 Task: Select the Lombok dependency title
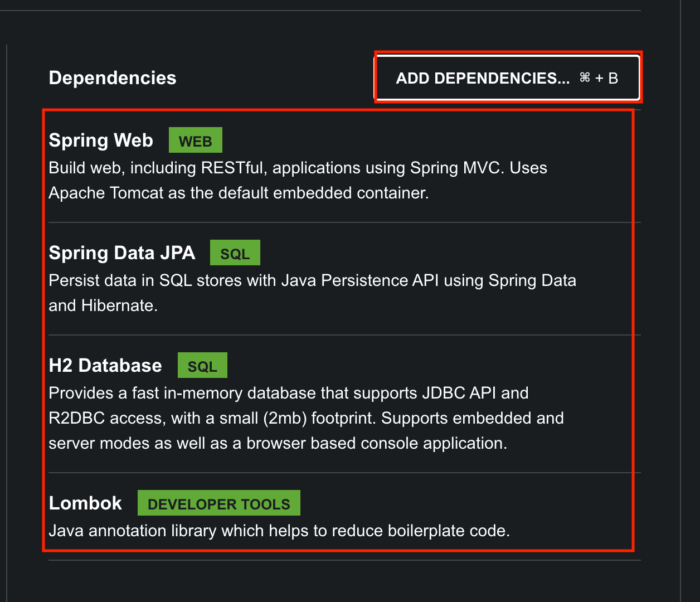[x=85, y=503]
